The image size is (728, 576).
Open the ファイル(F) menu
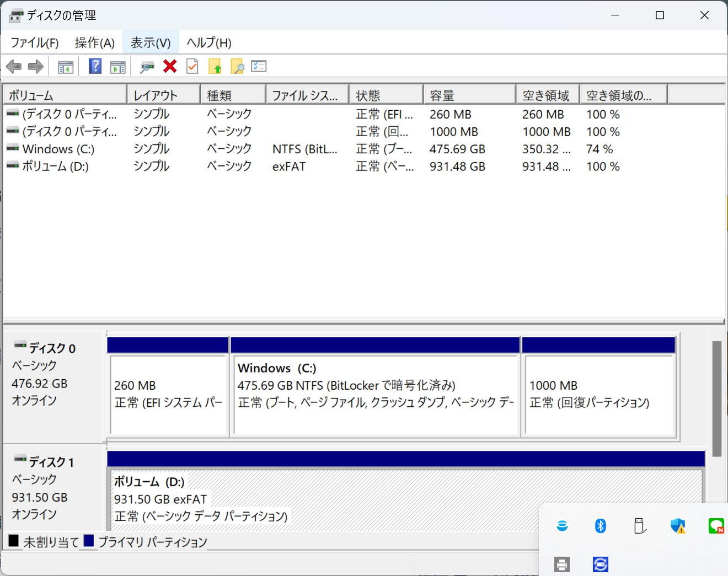pos(34,42)
